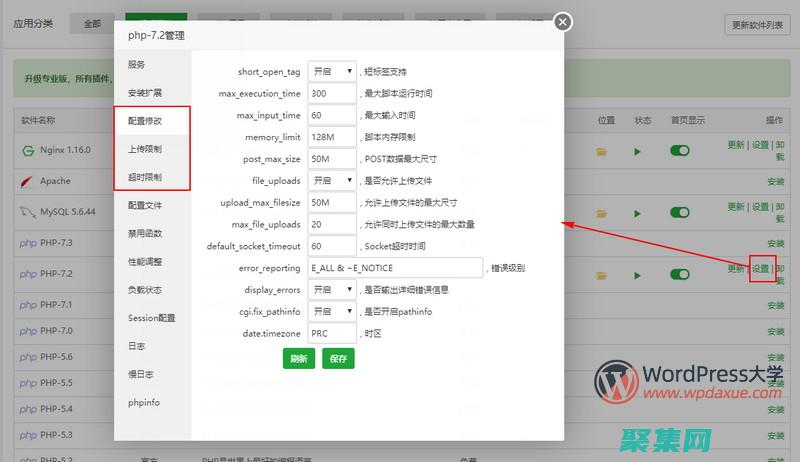Toggle PHP-7.2 homepage display switch
The width and height of the screenshot is (800, 462).
pos(680,270)
